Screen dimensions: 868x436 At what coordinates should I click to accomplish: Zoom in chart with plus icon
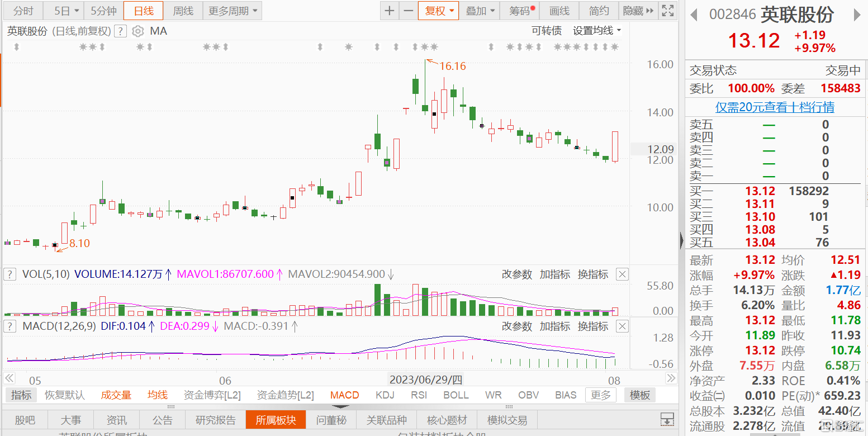click(x=390, y=11)
